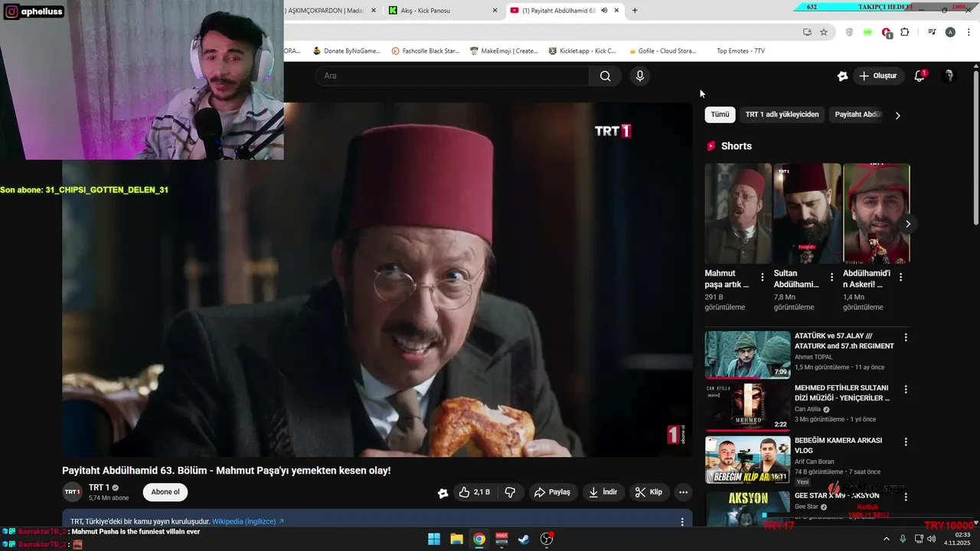Click the 'Abone ol' subscribe button
This screenshot has height=551, width=980.
click(165, 492)
